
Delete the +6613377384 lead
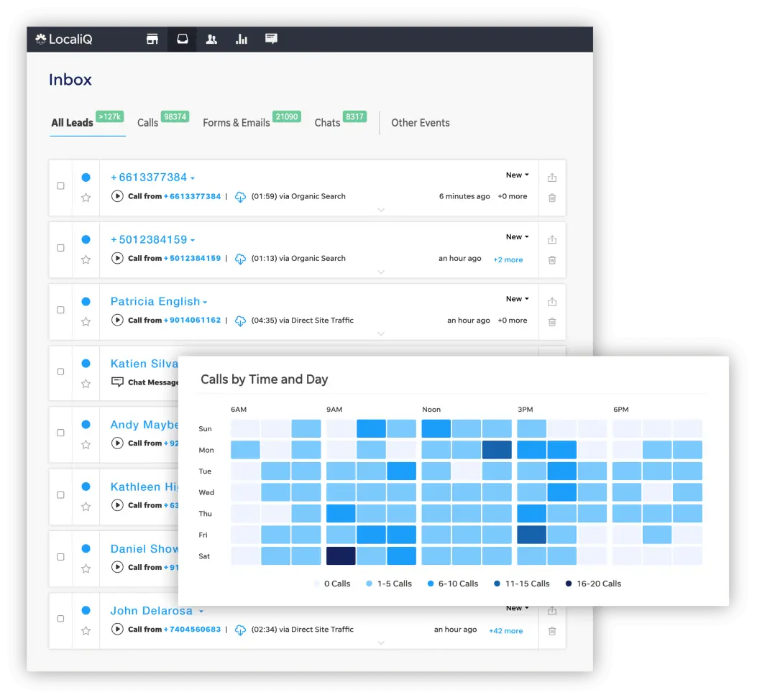click(552, 198)
